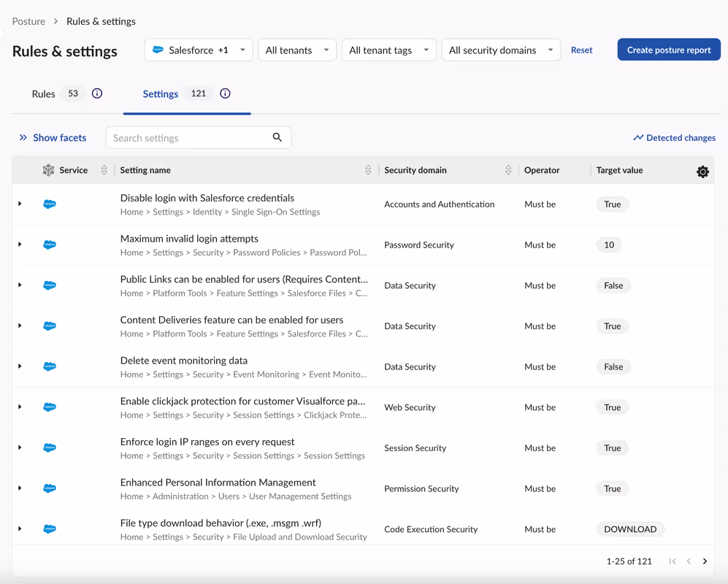Viewport: 728px width, 584px height.
Task: Expand the Disable login with Salesforce credentials row
Action: tap(20, 204)
